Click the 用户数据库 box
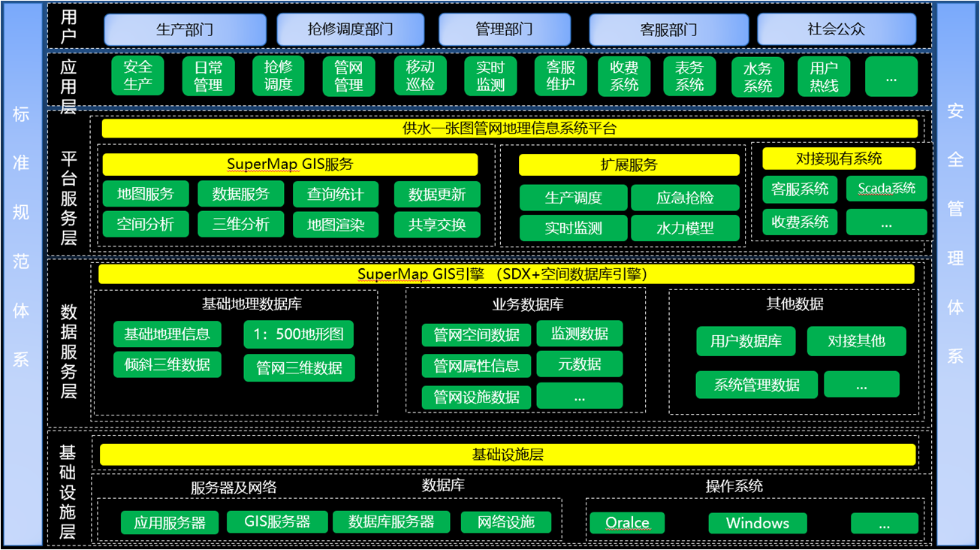The height and width of the screenshot is (550, 980). click(x=746, y=341)
